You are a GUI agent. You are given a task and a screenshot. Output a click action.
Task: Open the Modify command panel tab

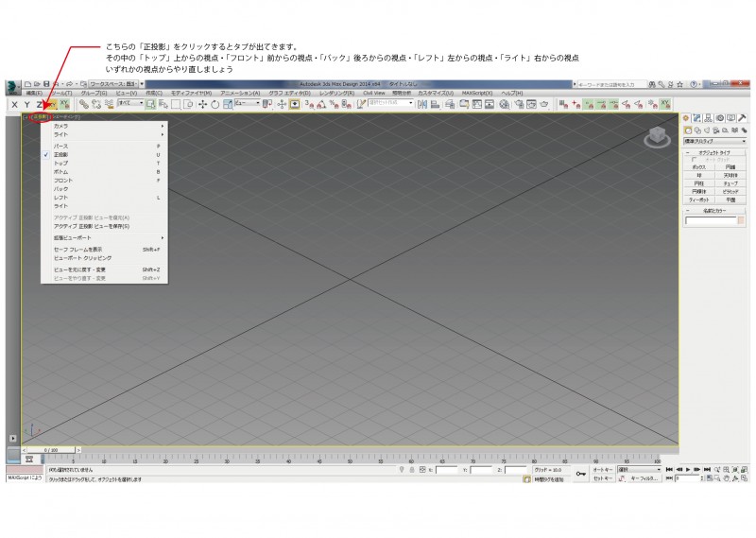click(696, 117)
